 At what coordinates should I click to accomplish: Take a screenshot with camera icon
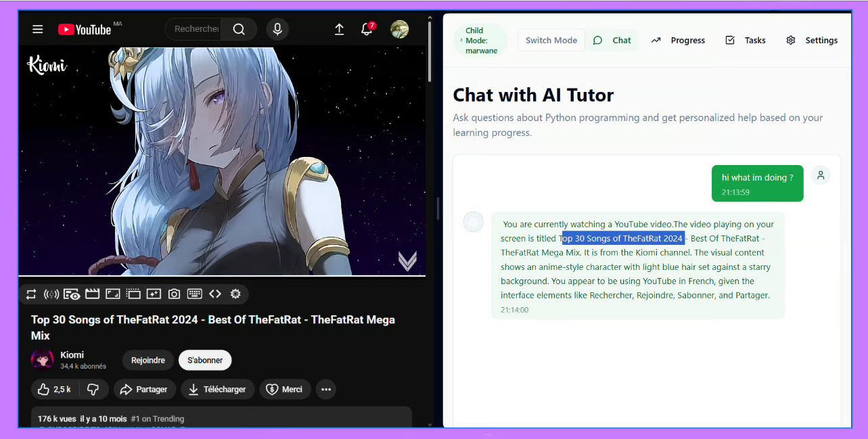(x=174, y=294)
